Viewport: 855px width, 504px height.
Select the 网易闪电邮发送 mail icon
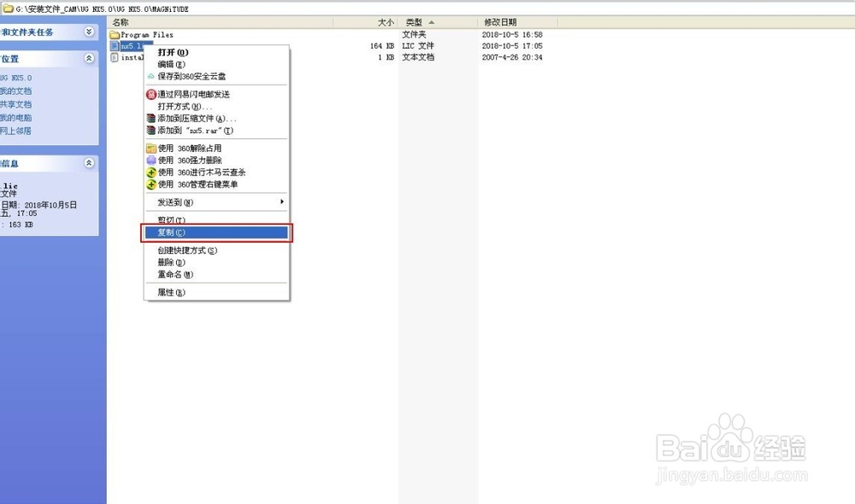151,94
